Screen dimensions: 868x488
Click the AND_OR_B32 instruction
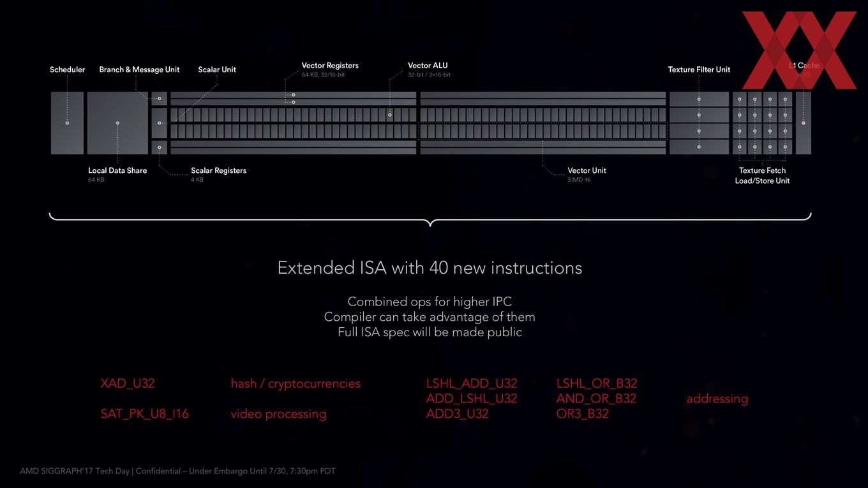596,399
